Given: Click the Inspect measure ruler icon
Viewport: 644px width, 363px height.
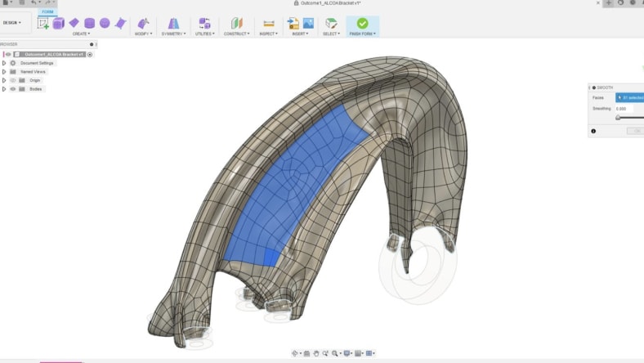Looking at the screenshot, I should (x=269, y=24).
